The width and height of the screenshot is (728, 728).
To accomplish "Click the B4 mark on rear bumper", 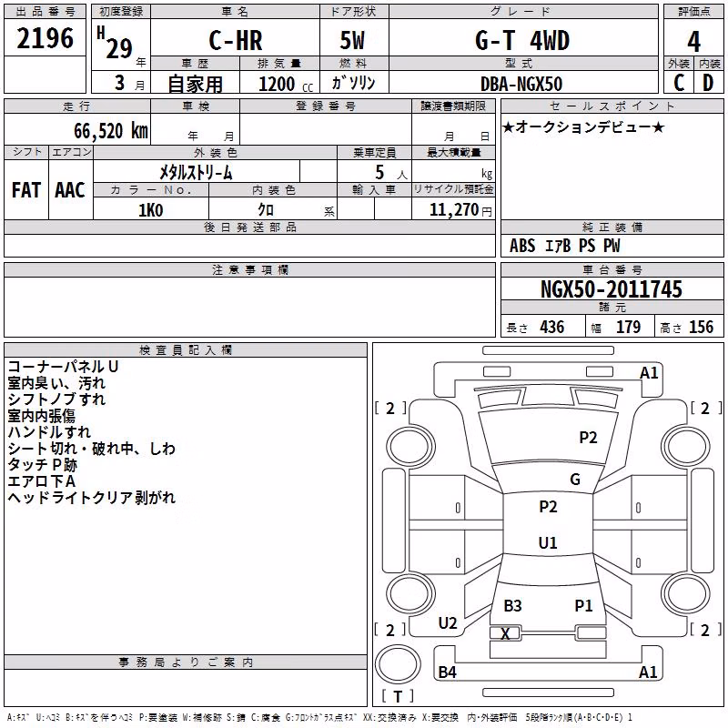I will [x=447, y=672].
